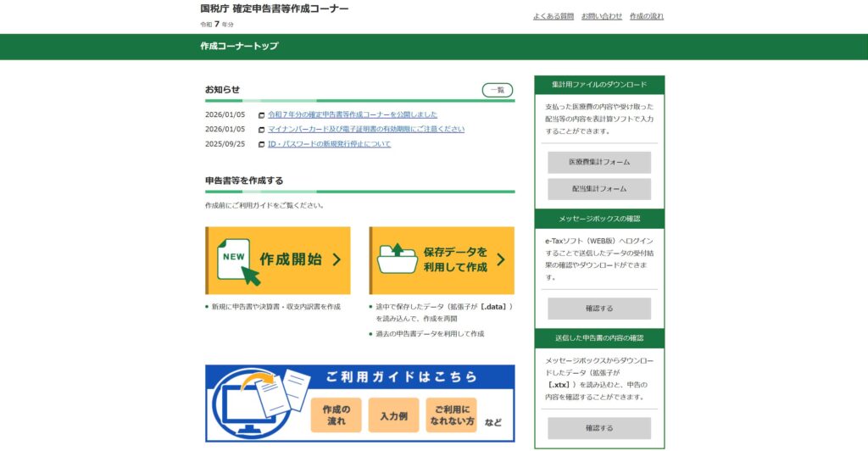
Task: Open 作成の流れ header link
Action: 646,16
